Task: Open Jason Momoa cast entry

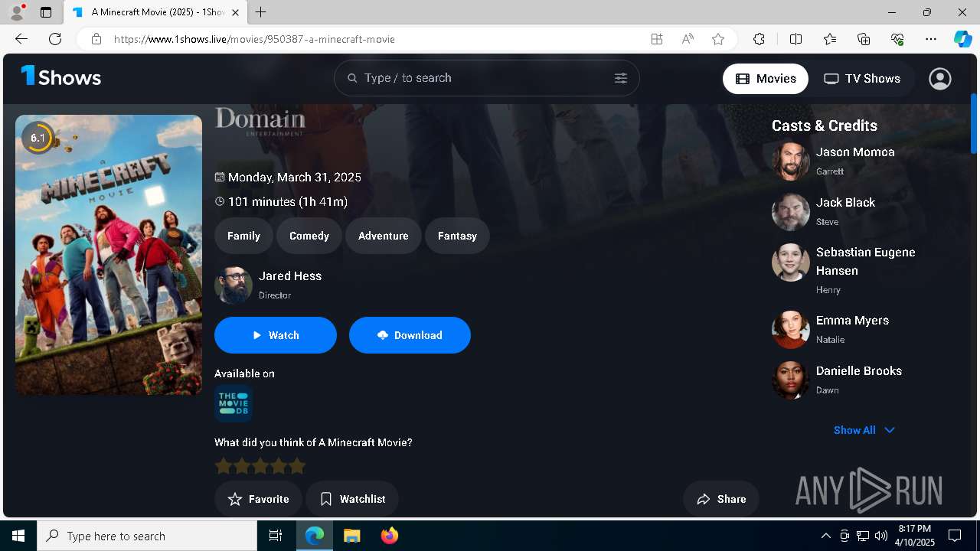Action: [834, 161]
